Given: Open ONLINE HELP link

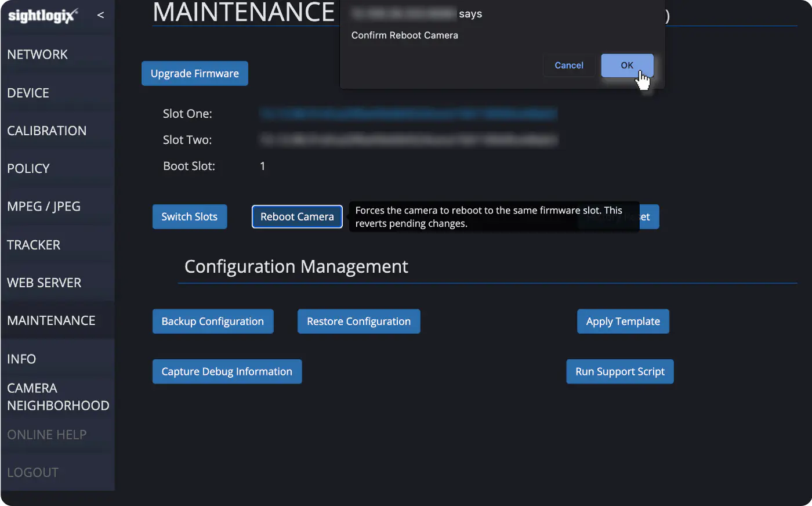Looking at the screenshot, I should tap(47, 435).
